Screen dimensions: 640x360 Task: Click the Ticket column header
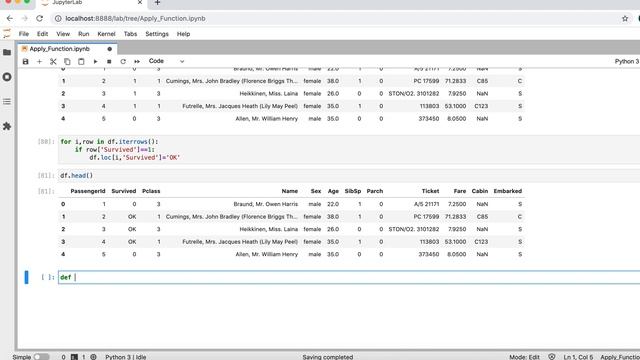430,191
